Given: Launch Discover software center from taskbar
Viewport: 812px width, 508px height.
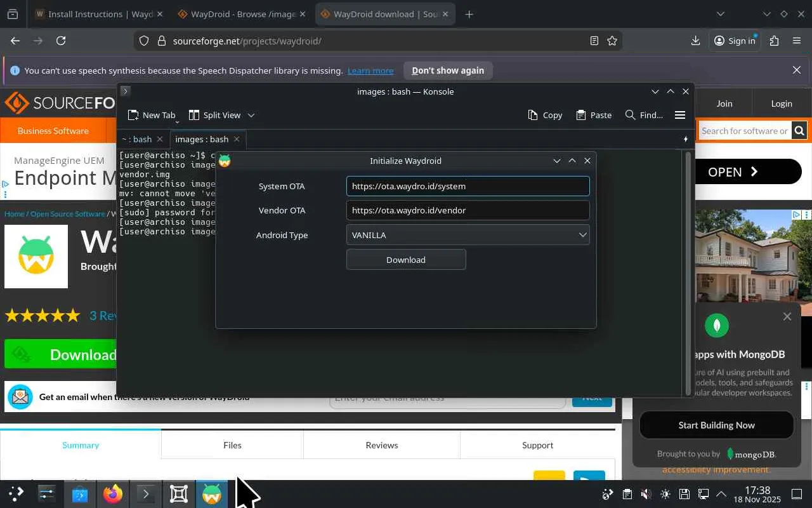Looking at the screenshot, I should (80, 493).
